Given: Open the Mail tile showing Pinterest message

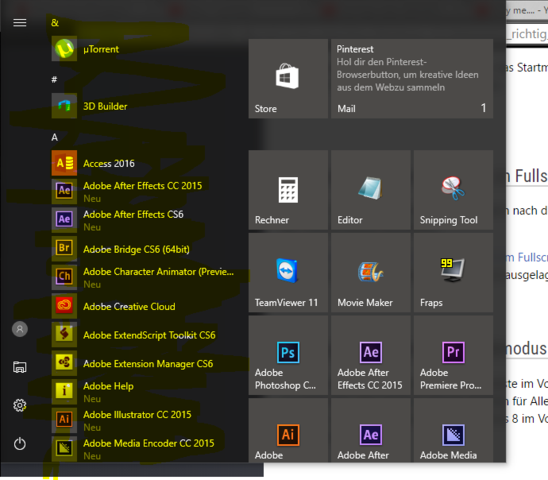Looking at the screenshot, I should click(412, 79).
